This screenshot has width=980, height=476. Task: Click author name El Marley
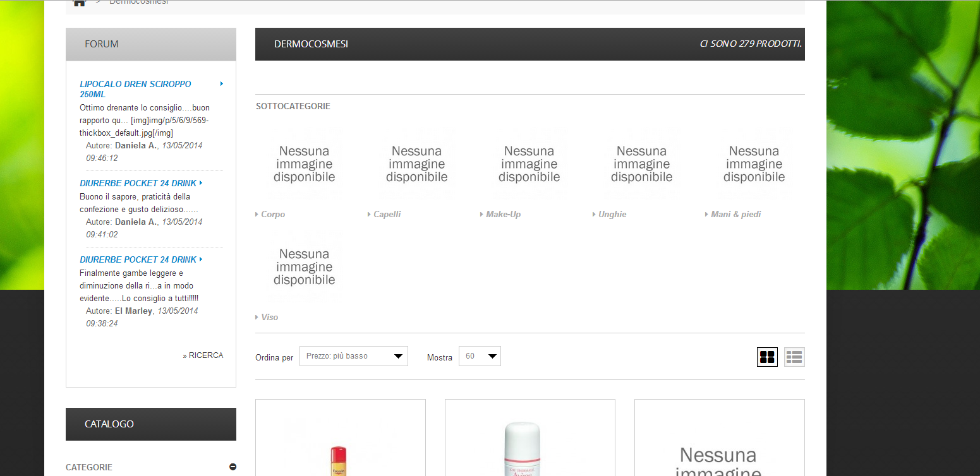point(133,311)
